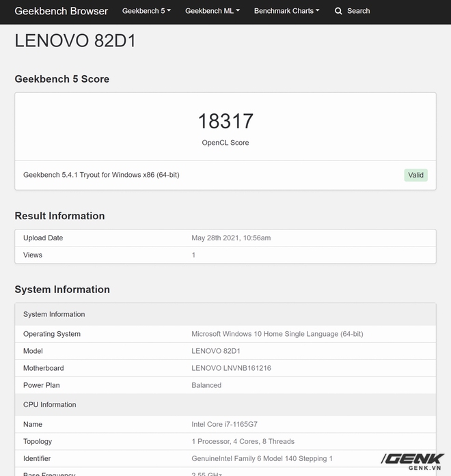Select the 1 Processor, 4 Cores value
Screen dimensions: 451x476
243,441
